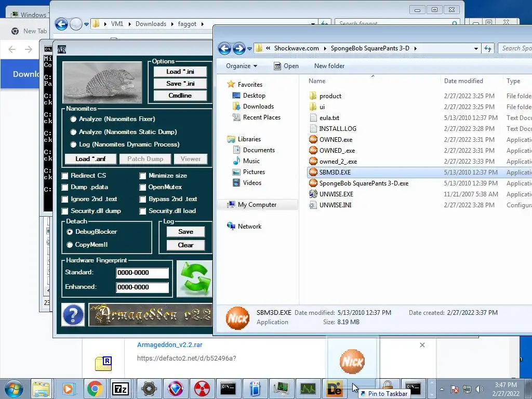
Task: Tick the Security.dll load checkbox
Action: pyautogui.click(x=142, y=211)
